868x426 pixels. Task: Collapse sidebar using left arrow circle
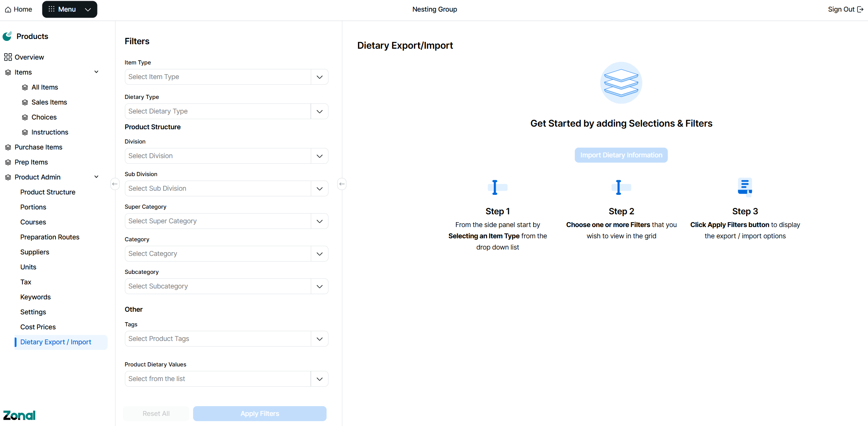point(115,184)
